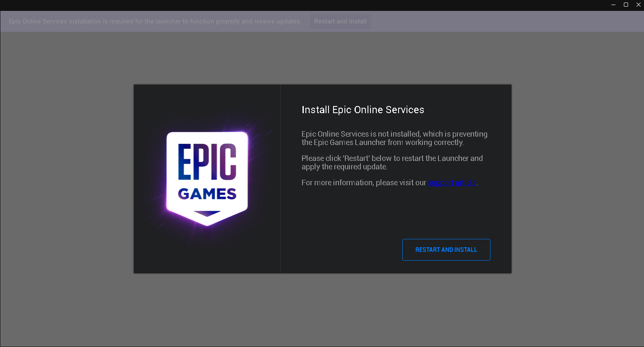This screenshot has width=644, height=347.
Task: Close the launcher window
Action: [639, 5]
